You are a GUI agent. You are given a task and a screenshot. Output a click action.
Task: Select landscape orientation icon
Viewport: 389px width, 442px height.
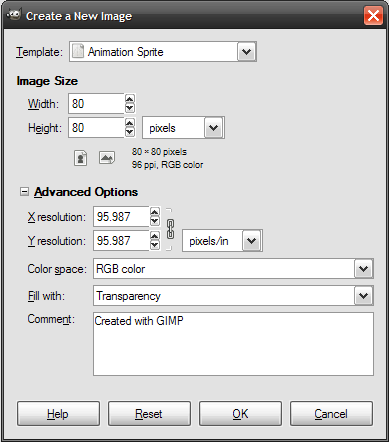pyautogui.click(x=107, y=158)
